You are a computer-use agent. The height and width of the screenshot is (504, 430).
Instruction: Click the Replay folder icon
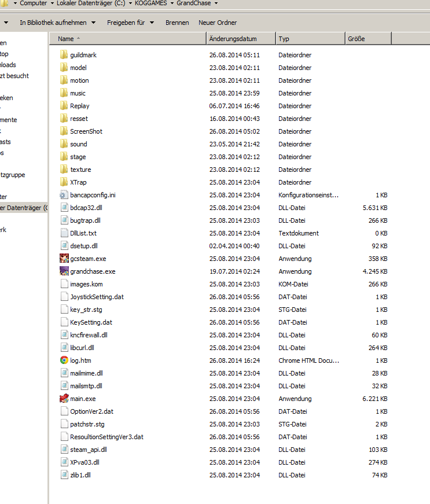tap(64, 106)
